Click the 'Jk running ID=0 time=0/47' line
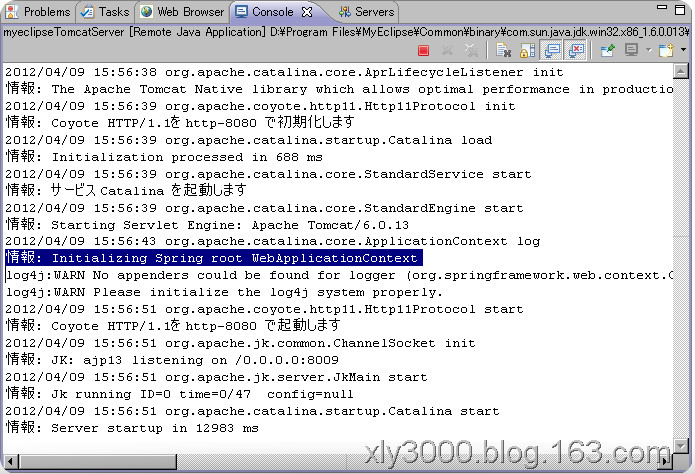 pyautogui.click(x=180, y=394)
